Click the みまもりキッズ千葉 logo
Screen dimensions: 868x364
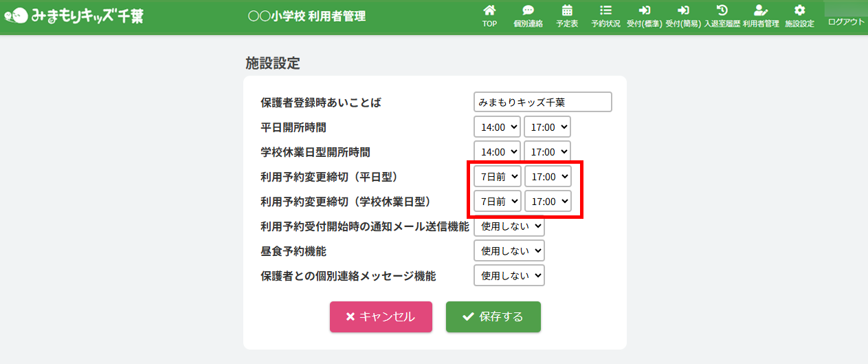point(74,15)
